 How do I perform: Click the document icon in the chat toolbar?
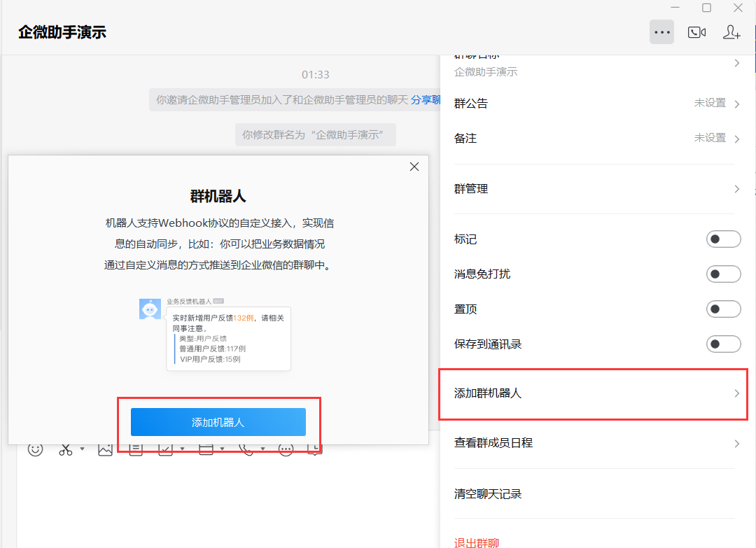coord(136,450)
